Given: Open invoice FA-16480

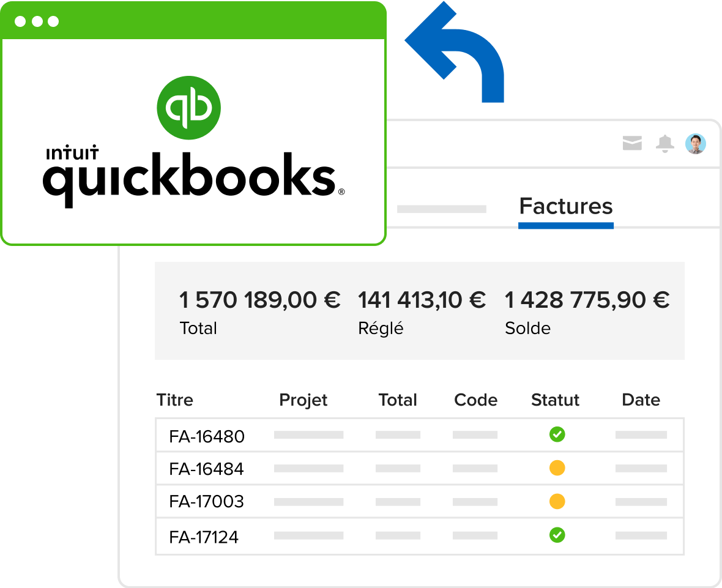Looking at the screenshot, I should tap(207, 436).
